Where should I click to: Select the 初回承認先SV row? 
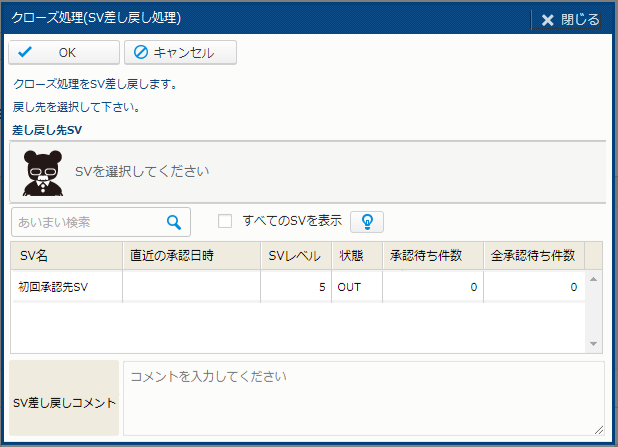tap(66, 287)
